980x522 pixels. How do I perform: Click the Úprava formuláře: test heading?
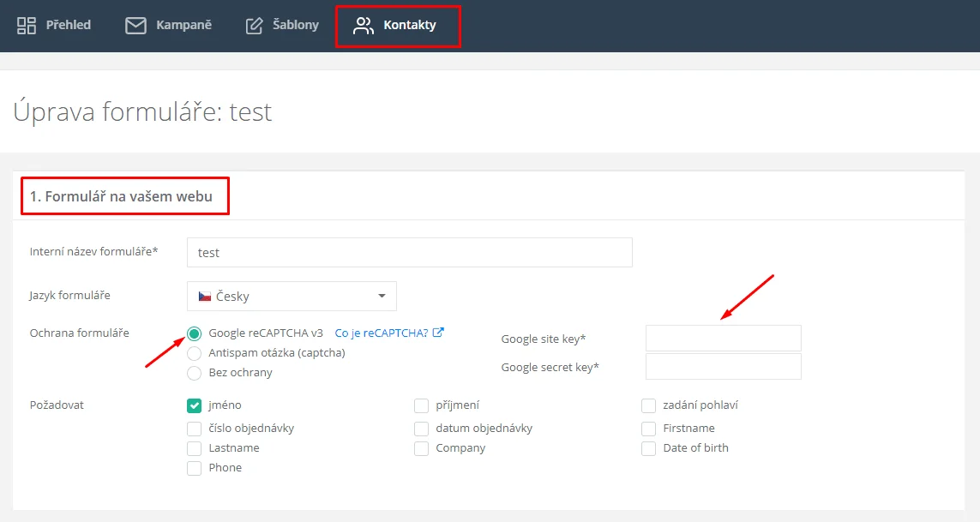coord(142,112)
